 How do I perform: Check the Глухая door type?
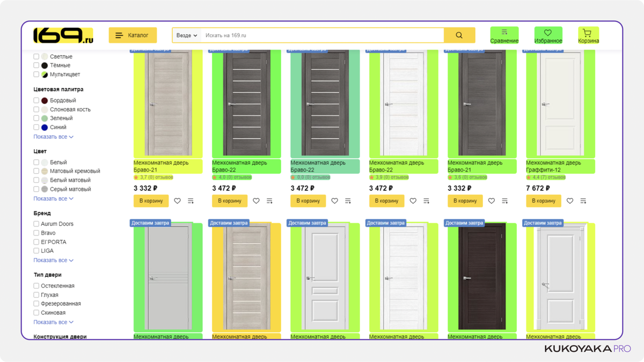point(36,295)
